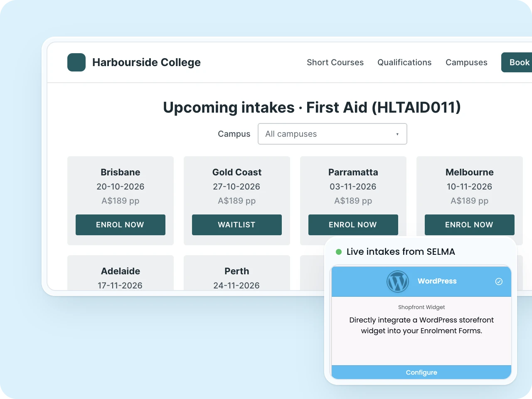The height and width of the screenshot is (399, 532).
Task: Click the Harbourside College logo square
Action: coord(76,62)
